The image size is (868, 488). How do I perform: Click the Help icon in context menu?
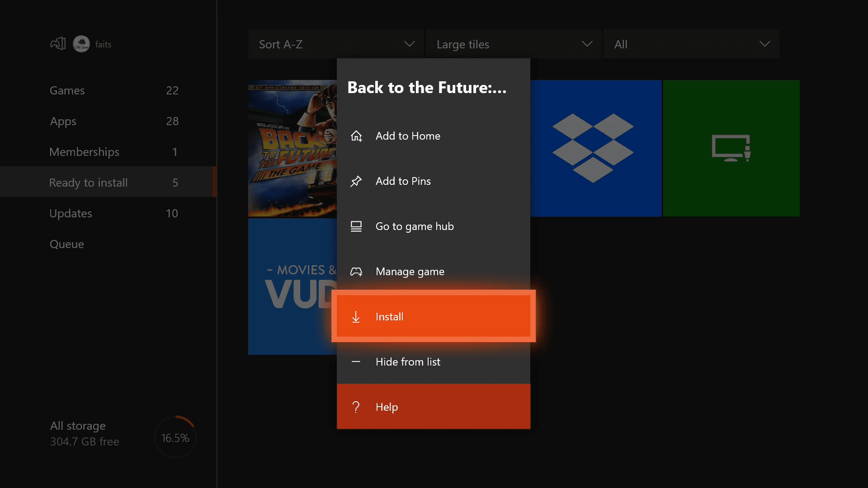point(356,406)
